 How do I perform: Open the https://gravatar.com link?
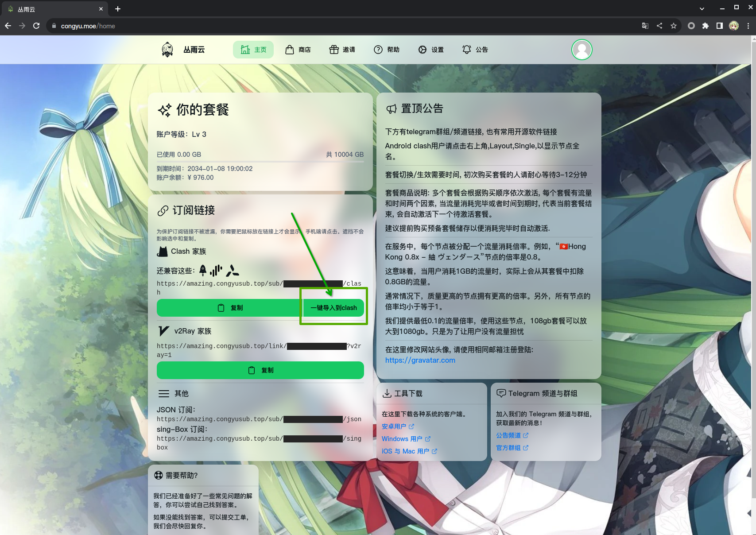[420, 360]
